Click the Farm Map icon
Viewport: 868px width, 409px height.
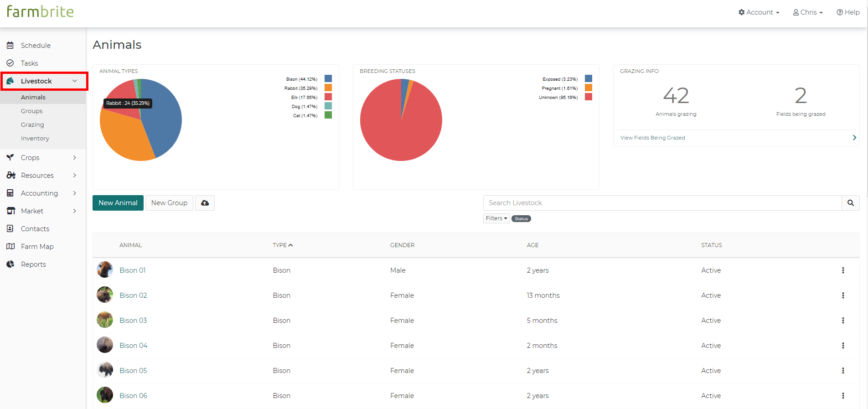pyautogui.click(x=10, y=246)
